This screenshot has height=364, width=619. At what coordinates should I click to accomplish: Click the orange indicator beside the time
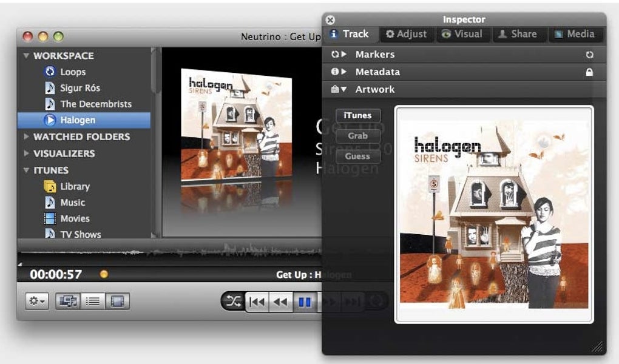(x=104, y=274)
